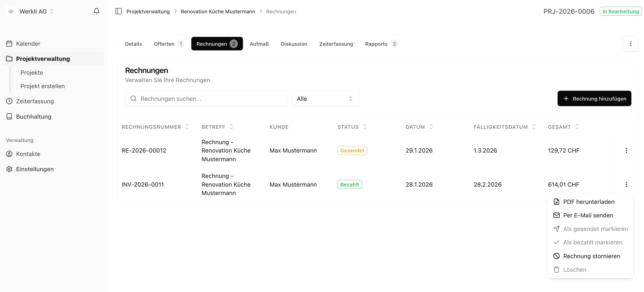
Task: Open Buchhaltung via the book icon
Action: click(9, 116)
